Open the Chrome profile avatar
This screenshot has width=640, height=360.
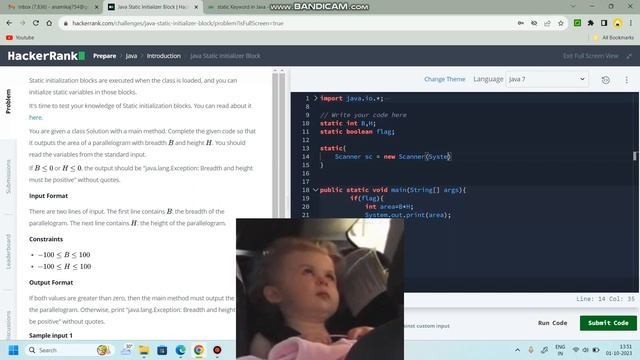click(618, 23)
